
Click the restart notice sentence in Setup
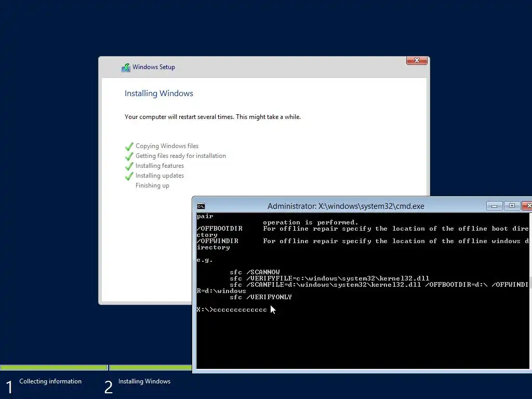(x=212, y=117)
